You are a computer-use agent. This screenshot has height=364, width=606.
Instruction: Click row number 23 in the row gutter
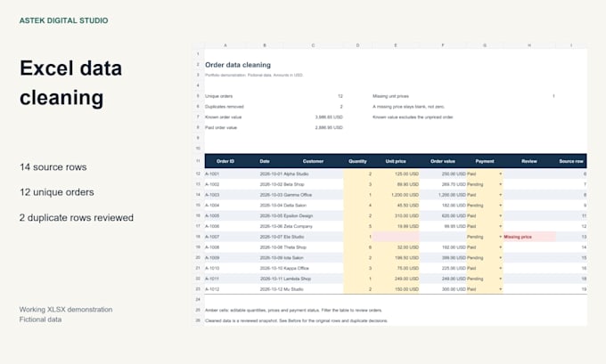(x=198, y=288)
